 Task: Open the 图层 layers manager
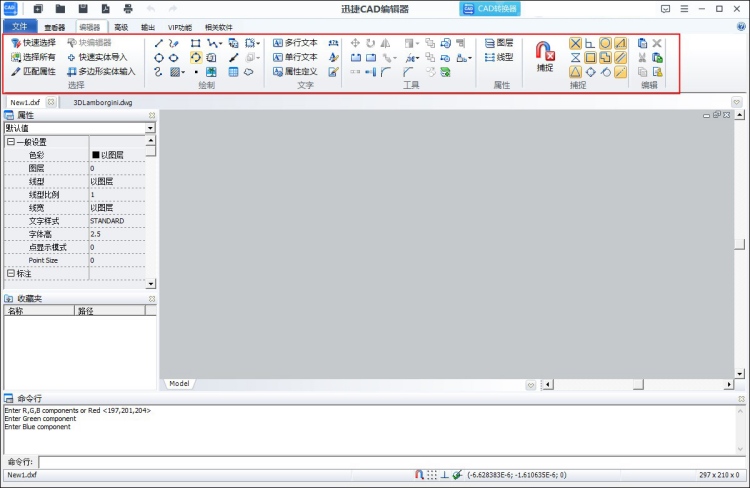[499, 43]
